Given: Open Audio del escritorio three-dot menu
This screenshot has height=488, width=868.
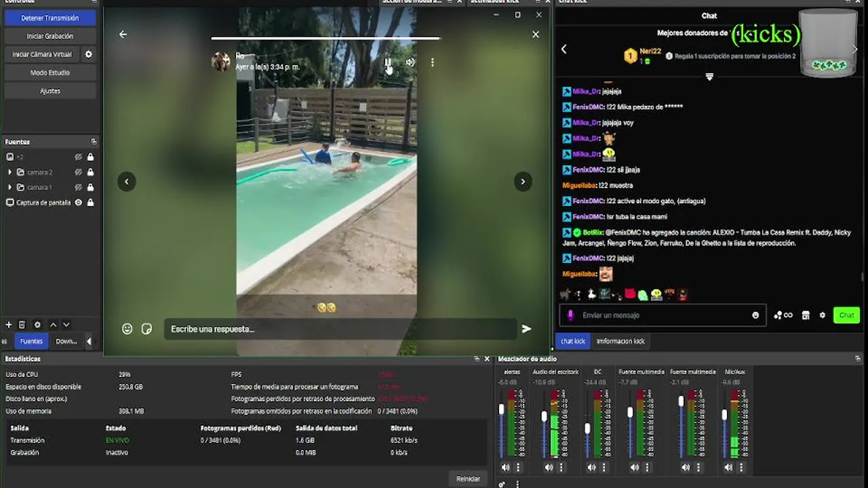Looking at the screenshot, I should click(x=561, y=467).
